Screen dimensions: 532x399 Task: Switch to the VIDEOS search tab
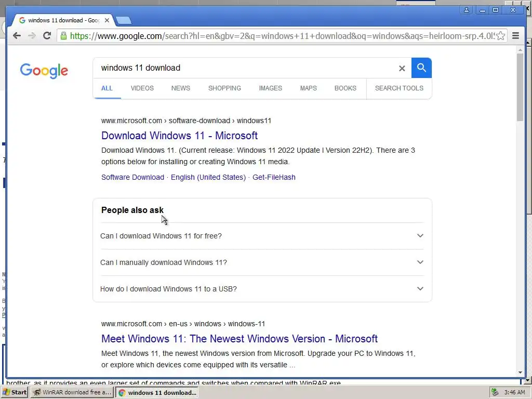coord(142,88)
